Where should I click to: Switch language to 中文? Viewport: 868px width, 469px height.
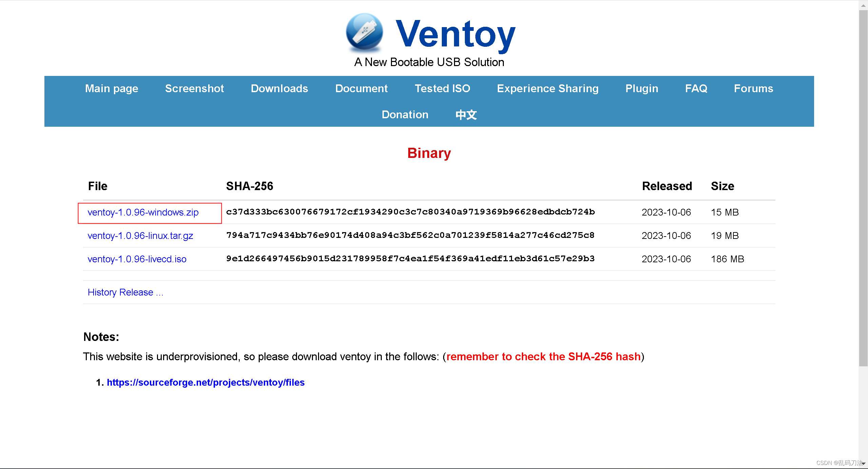(466, 115)
